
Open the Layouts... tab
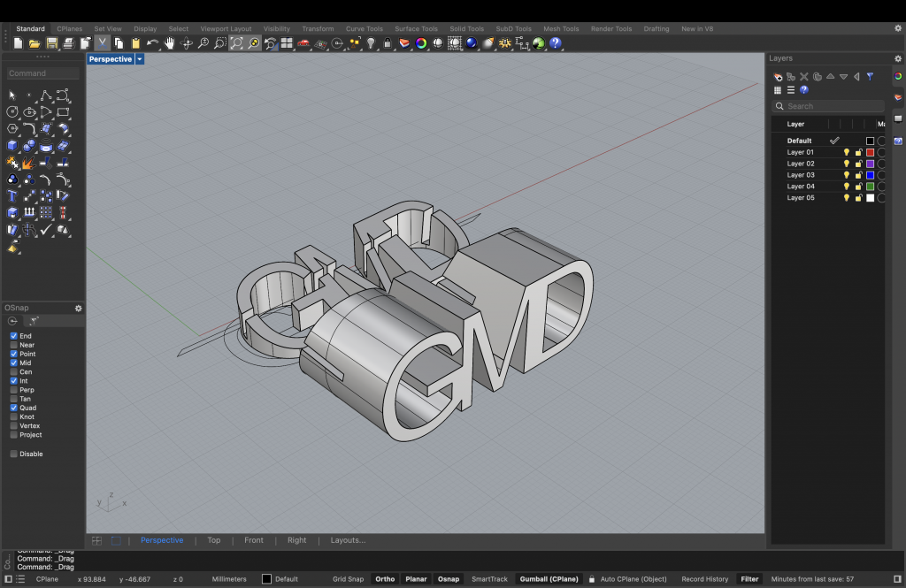point(348,540)
